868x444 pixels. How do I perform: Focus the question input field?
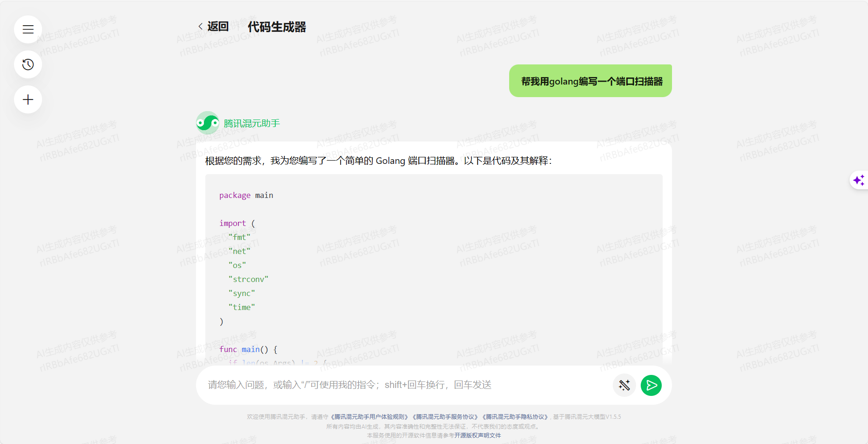pos(406,385)
